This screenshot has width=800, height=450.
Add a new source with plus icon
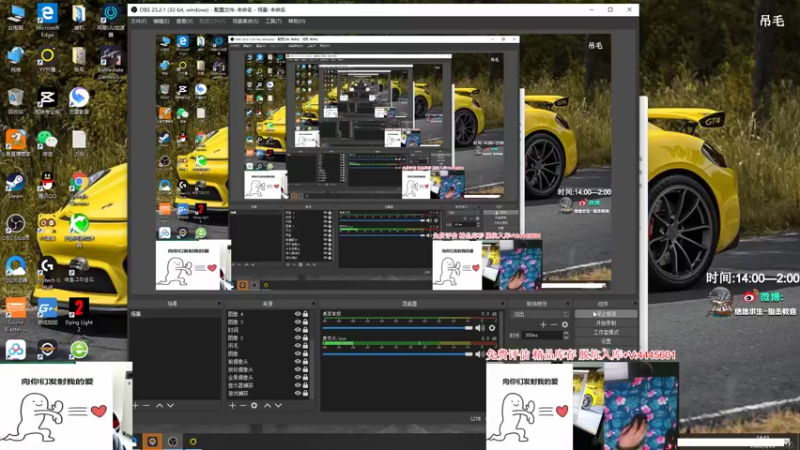pyautogui.click(x=232, y=406)
